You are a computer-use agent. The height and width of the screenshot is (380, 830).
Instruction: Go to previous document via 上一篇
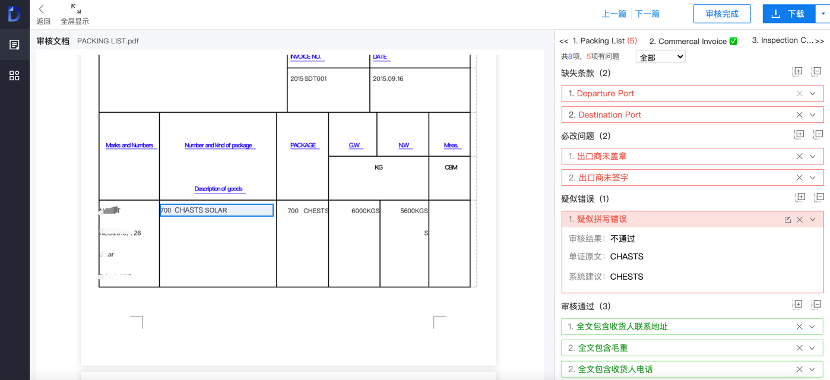(614, 14)
